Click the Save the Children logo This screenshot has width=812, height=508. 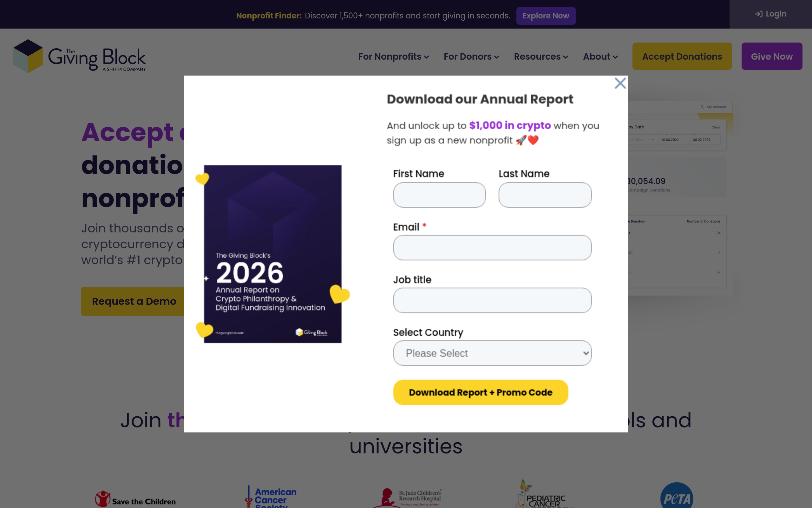click(x=135, y=499)
